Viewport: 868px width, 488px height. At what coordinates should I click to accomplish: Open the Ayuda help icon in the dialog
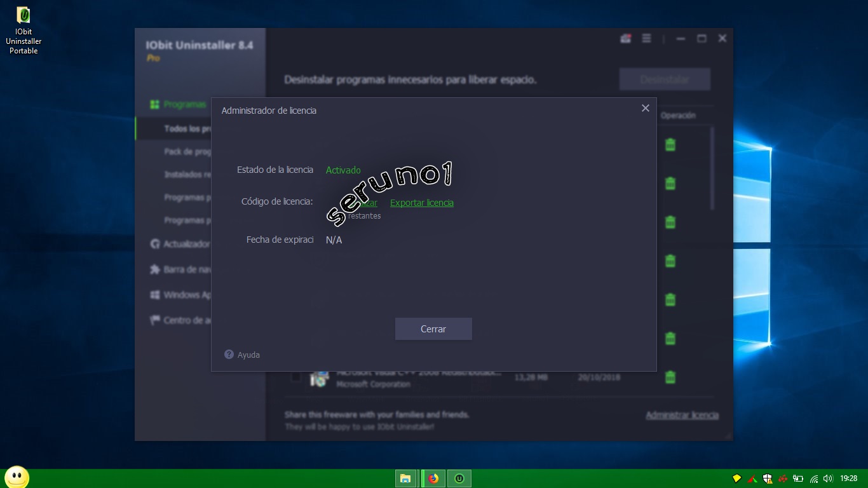click(x=229, y=355)
